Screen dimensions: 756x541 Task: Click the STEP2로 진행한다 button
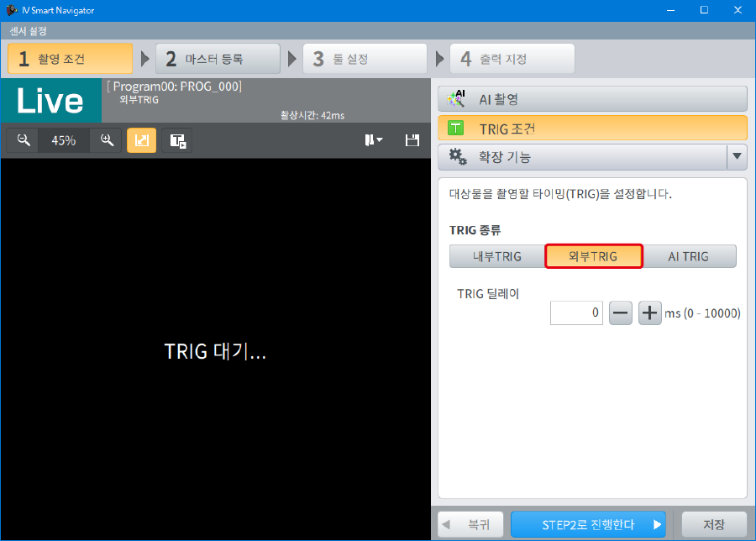(x=588, y=524)
